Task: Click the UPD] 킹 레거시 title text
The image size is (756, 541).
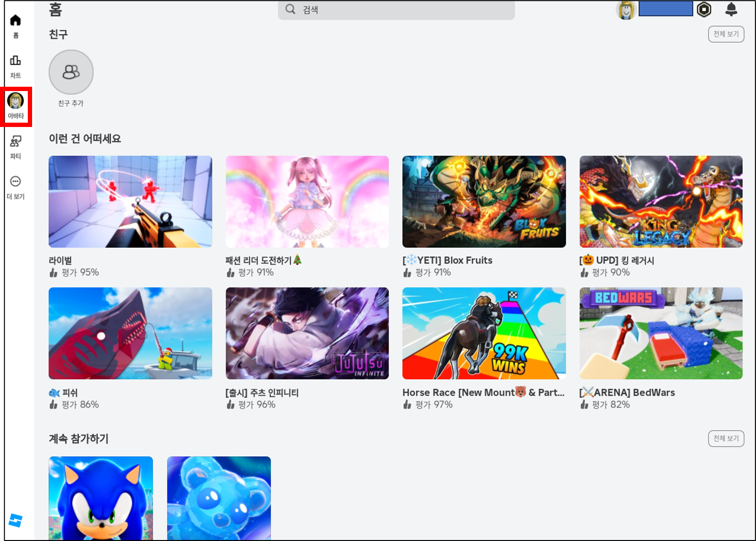Action: pos(617,260)
